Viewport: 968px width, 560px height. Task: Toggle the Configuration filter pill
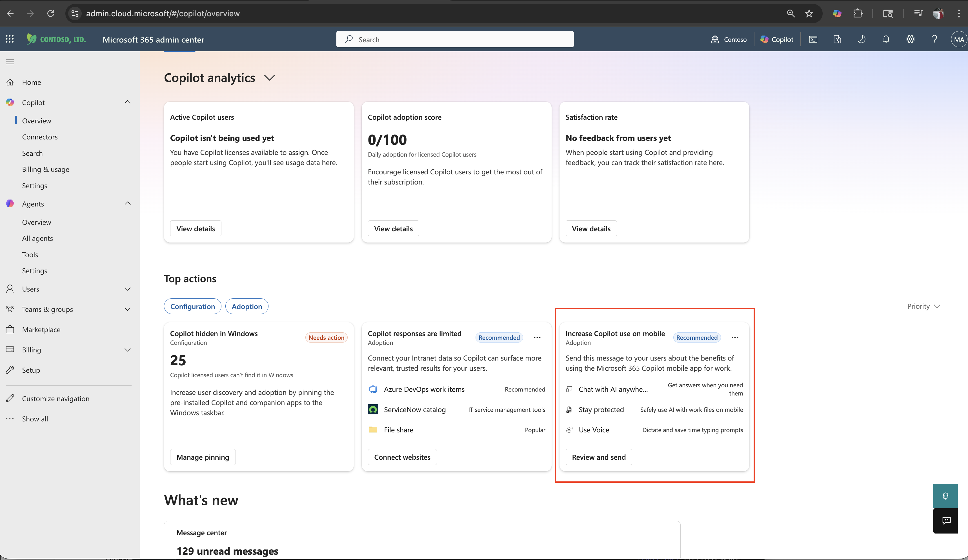(x=192, y=306)
